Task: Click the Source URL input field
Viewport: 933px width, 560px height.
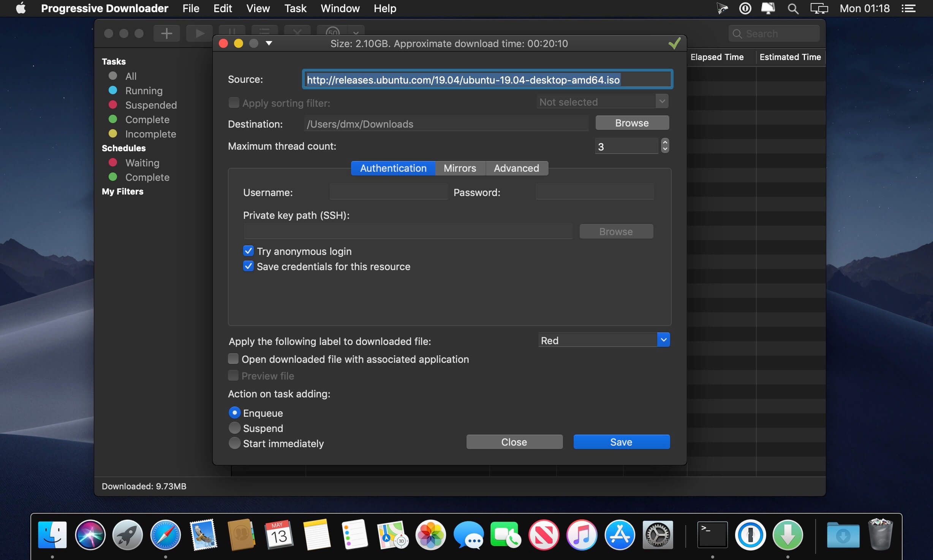Action: pyautogui.click(x=487, y=80)
